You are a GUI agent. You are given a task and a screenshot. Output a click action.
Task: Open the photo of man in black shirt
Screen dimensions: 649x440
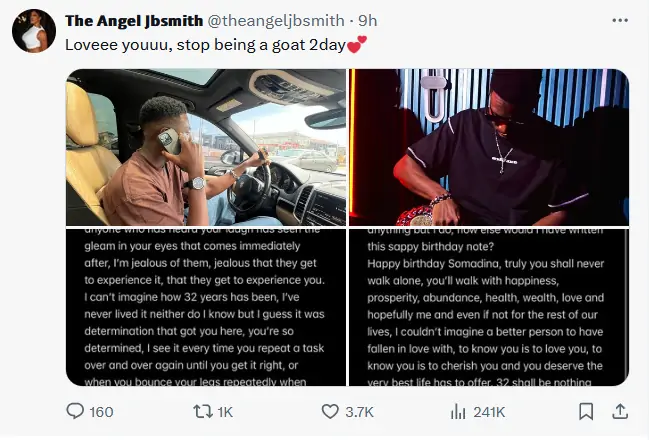point(489,147)
